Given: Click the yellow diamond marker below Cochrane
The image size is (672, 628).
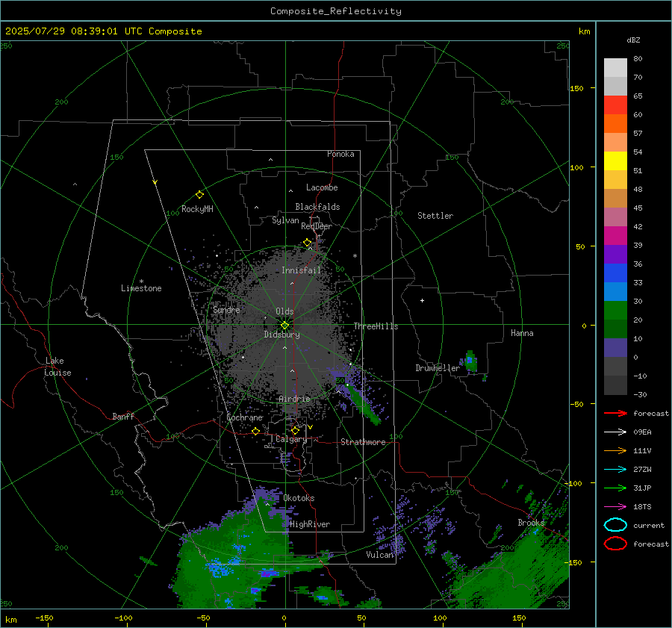Looking at the screenshot, I should pos(255,431).
